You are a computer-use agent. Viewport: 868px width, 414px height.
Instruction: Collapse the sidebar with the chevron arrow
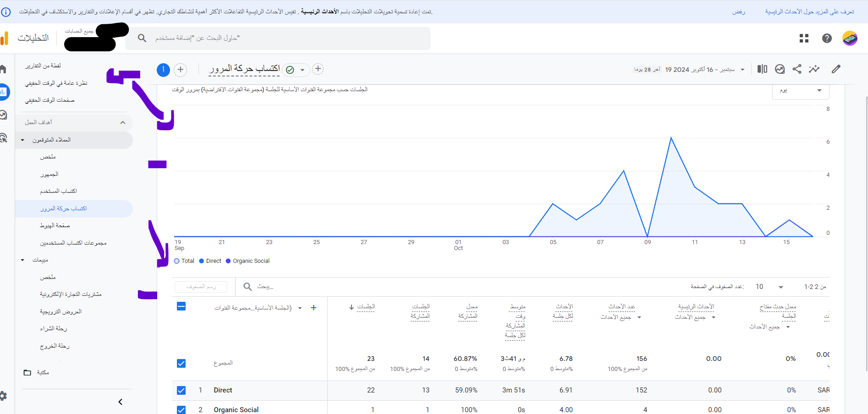(121, 402)
